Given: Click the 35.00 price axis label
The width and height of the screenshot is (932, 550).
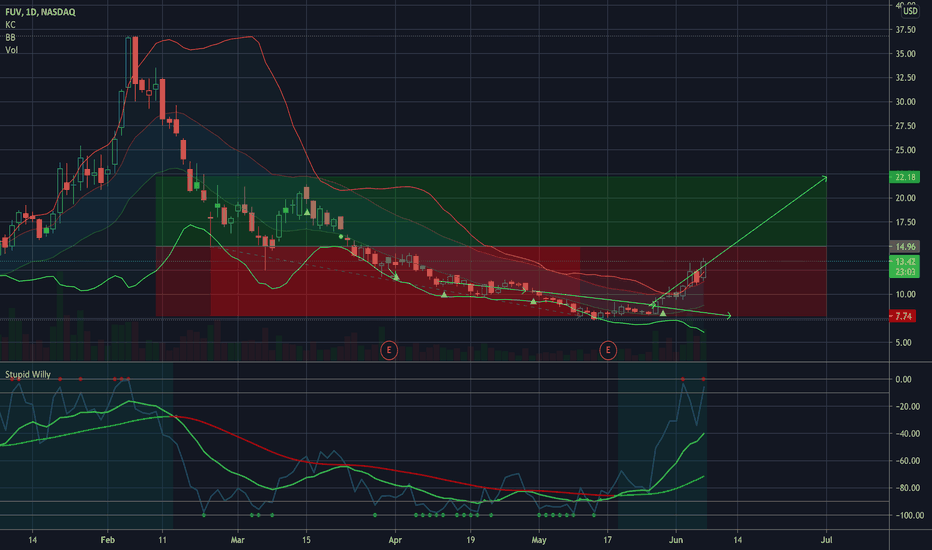Looking at the screenshot, I should [x=905, y=54].
